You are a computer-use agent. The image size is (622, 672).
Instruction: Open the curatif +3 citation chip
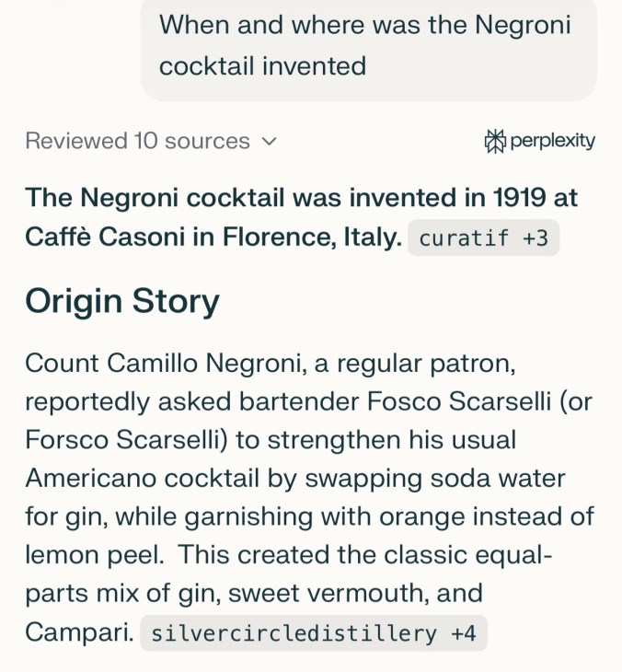point(483,238)
